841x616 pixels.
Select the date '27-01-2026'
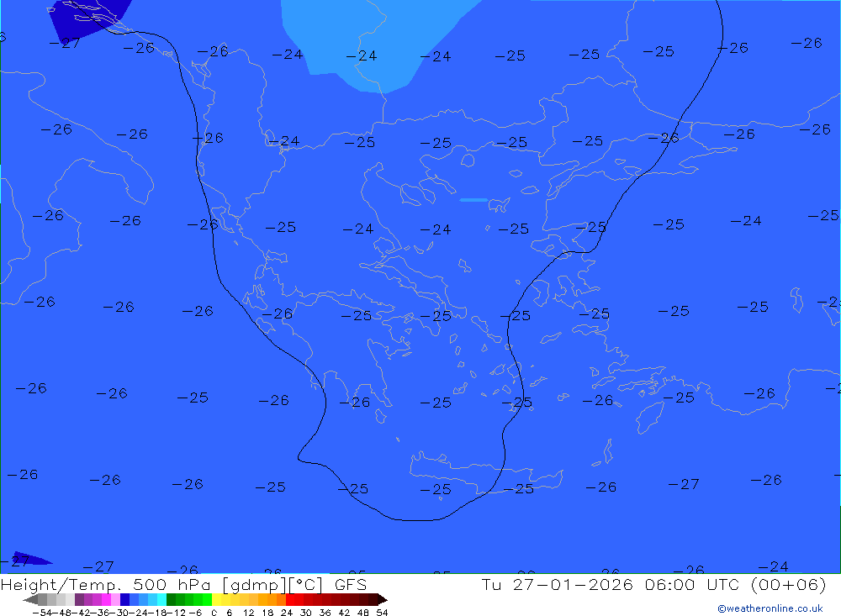point(573,584)
